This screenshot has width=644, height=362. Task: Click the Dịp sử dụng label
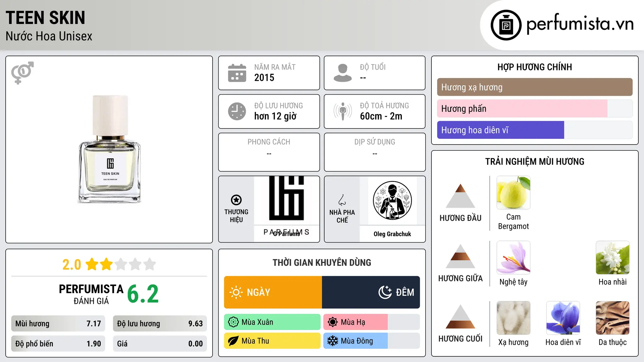point(375,142)
